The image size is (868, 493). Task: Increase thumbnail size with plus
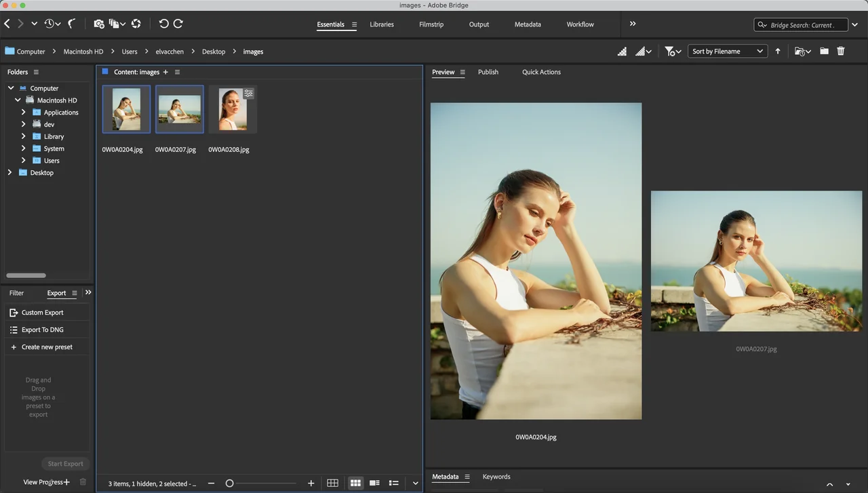click(x=311, y=484)
